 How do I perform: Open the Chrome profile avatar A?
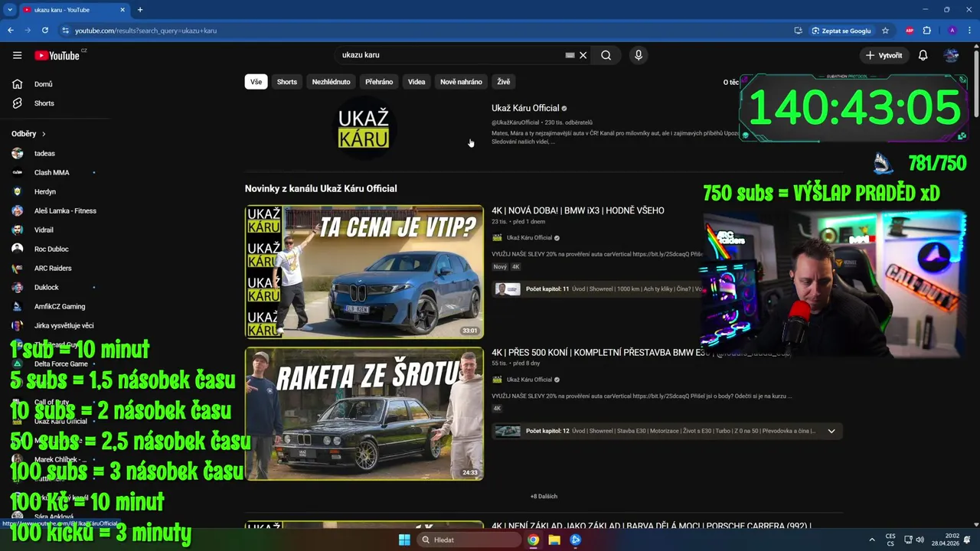pos(952,31)
